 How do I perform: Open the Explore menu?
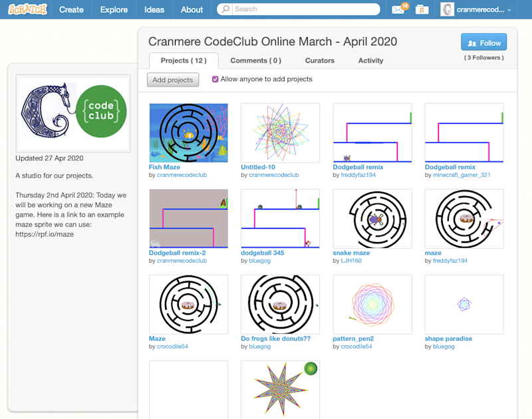click(x=114, y=9)
